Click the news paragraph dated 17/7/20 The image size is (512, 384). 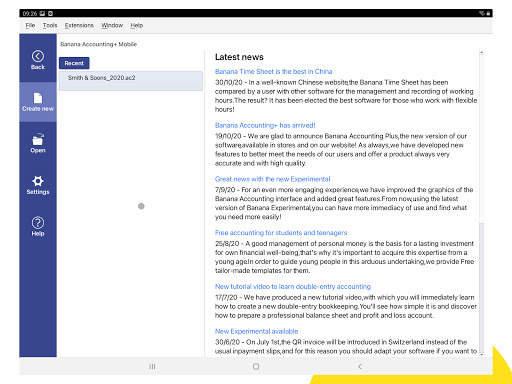tap(346, 306)
